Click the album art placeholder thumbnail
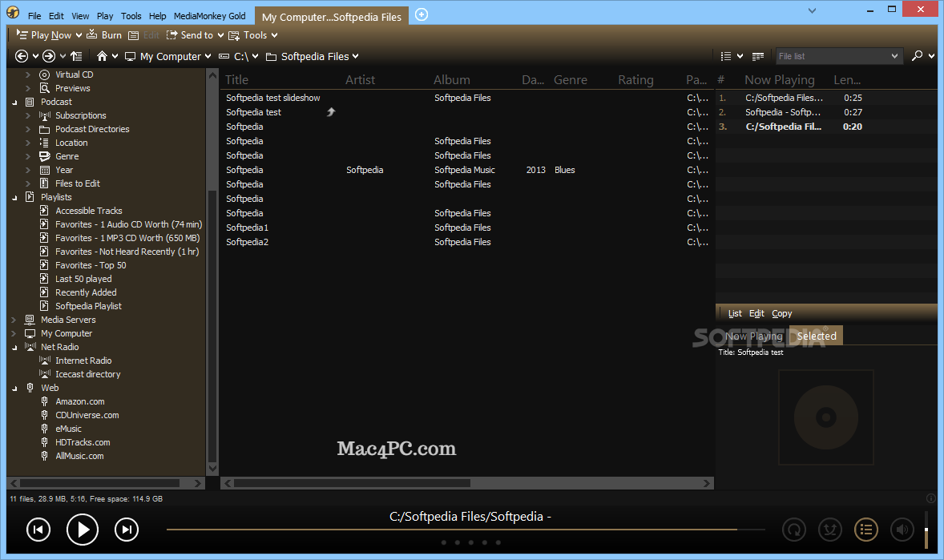 825,417
